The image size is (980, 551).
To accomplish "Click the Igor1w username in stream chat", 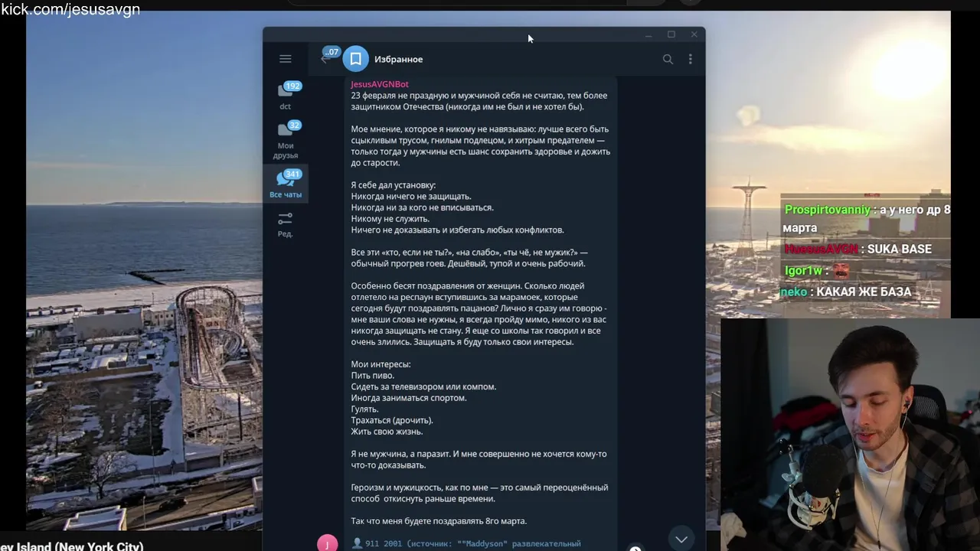I will pyautogui.click(x=803, y=271).
